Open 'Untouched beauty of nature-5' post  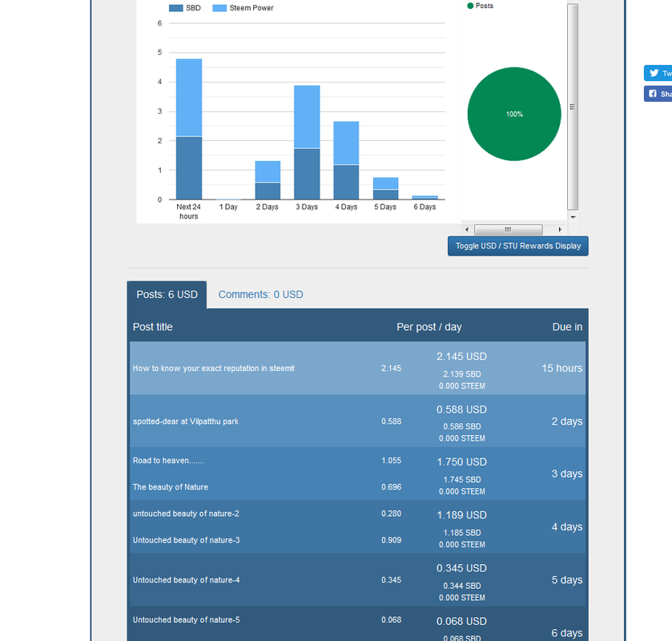point(187,620)
